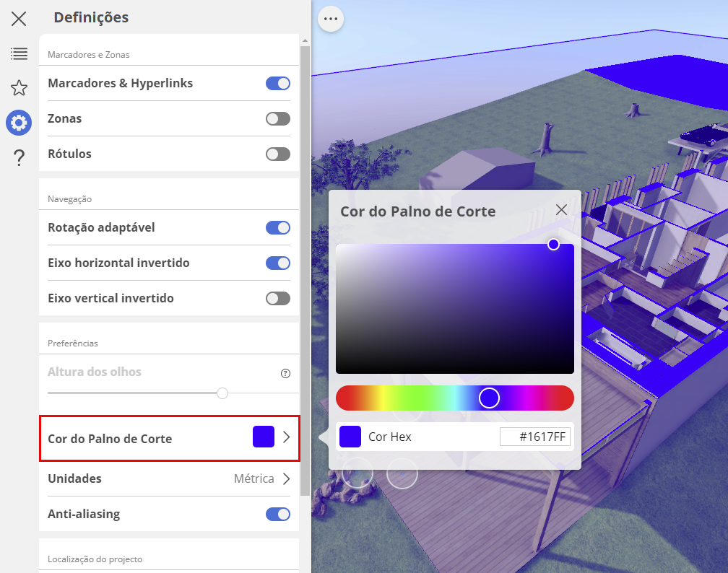Click the scrollbar up arrow
Viewport: 728px width, 573px height.
click(305, 41)
